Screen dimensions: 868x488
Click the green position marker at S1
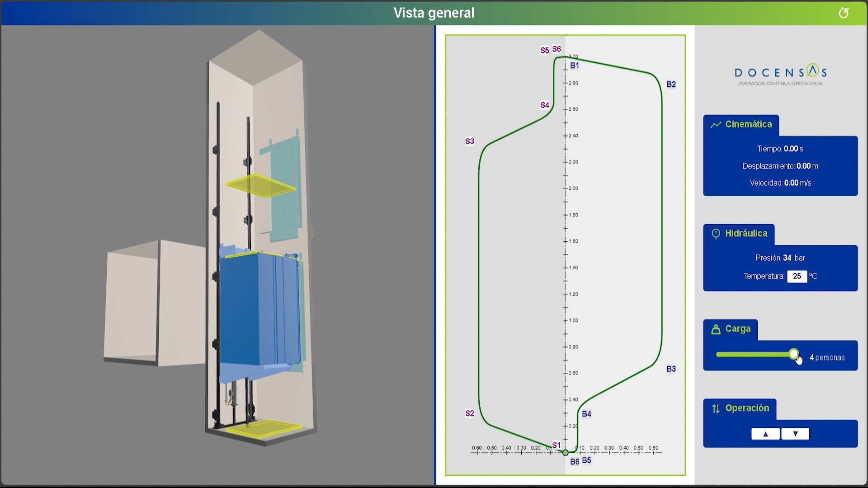coord(565,452)
